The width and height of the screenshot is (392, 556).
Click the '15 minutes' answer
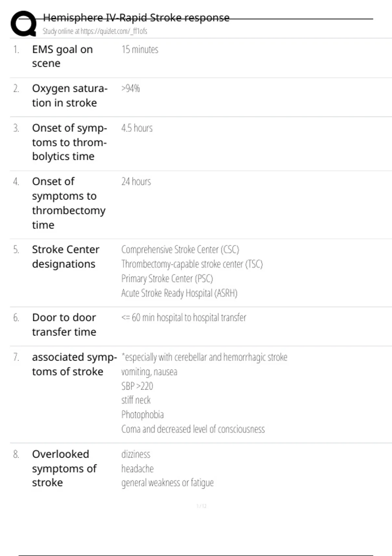coord(140,50)
